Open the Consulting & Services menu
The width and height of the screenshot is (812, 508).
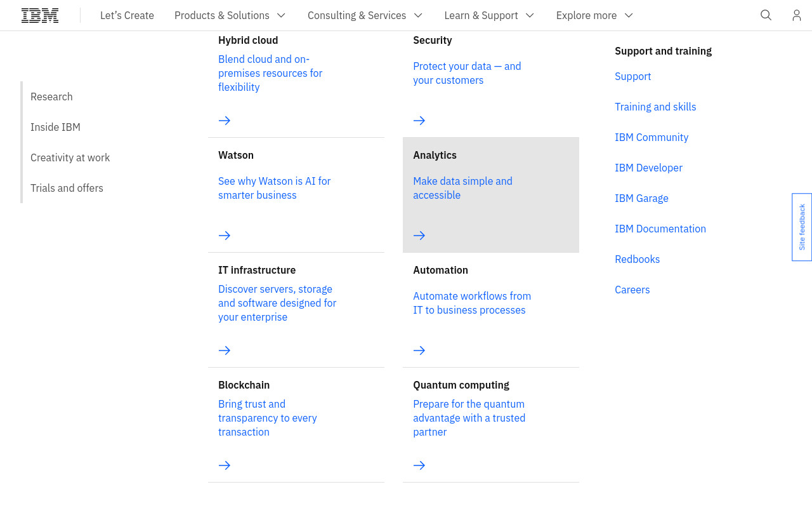point(357,15)
